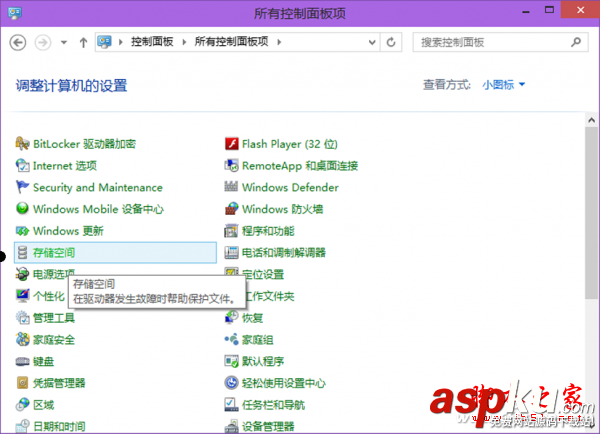Click the Region (区域) globe icon
Screen dimensions: 600x434
[x=23, y=405]
